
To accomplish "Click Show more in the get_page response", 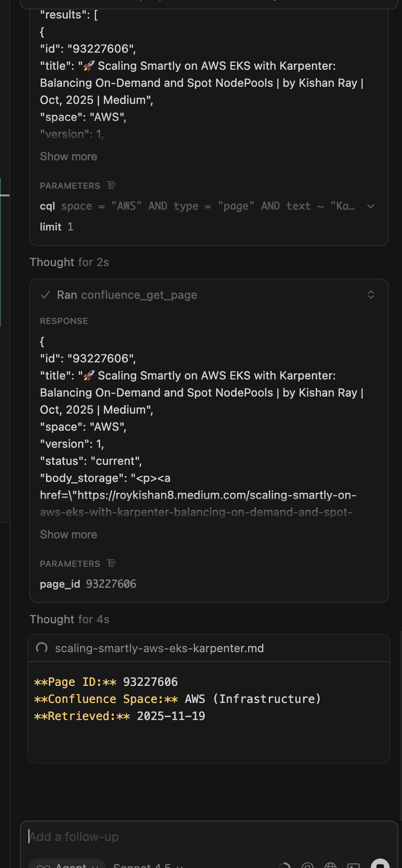I will (68, 535).
